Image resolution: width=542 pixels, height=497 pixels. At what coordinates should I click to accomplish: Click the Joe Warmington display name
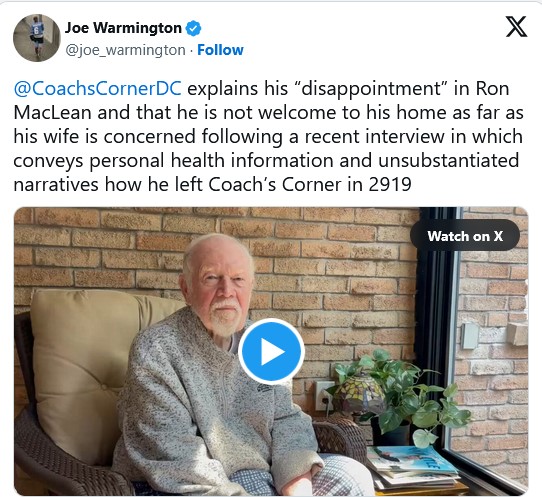123,28
